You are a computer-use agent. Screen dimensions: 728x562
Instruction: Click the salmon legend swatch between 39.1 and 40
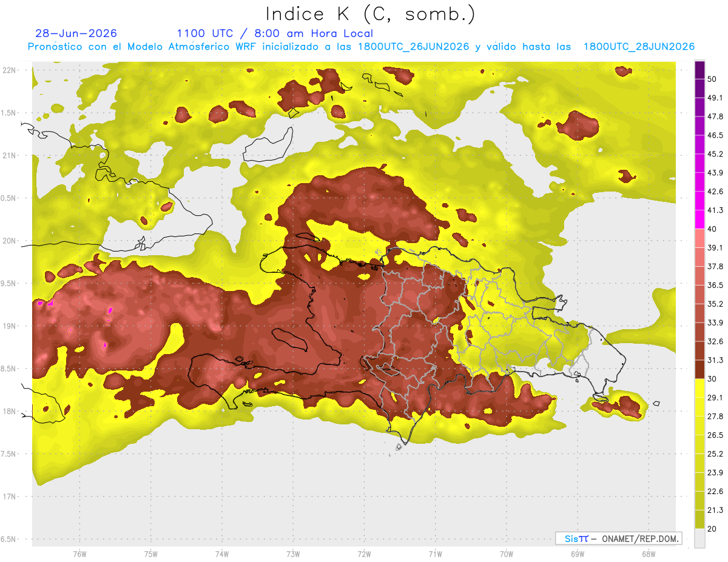pyautogui.click(x=700, y=238)
